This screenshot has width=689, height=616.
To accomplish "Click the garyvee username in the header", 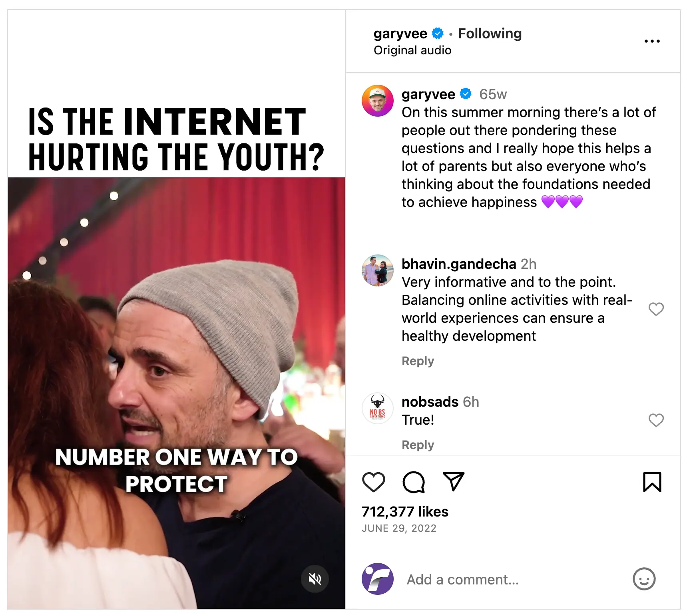I will [400, 34].
